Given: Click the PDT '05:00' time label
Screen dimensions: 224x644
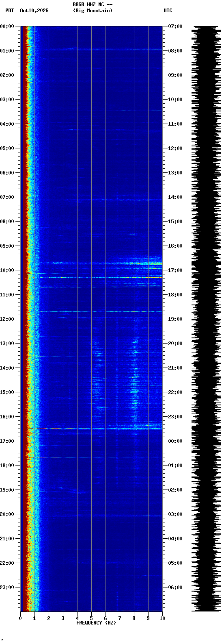Looking at the screenshot, I should coord(7,148).
